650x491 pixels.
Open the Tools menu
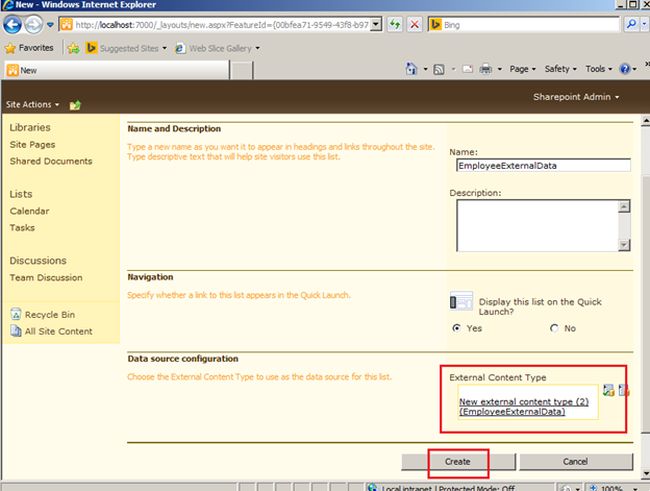pyautogui.click(x=599, y=69)
